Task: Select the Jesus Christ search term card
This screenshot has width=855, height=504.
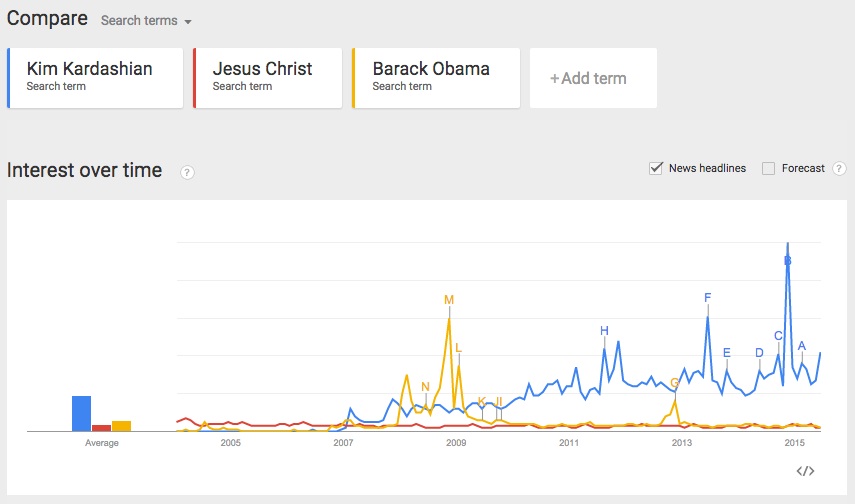Action: coord(269,77)
